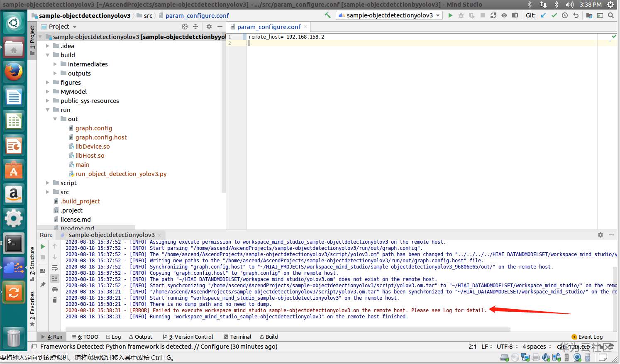Clear the console with the trash icon
620x364 pixels.
tap(55, 300)
